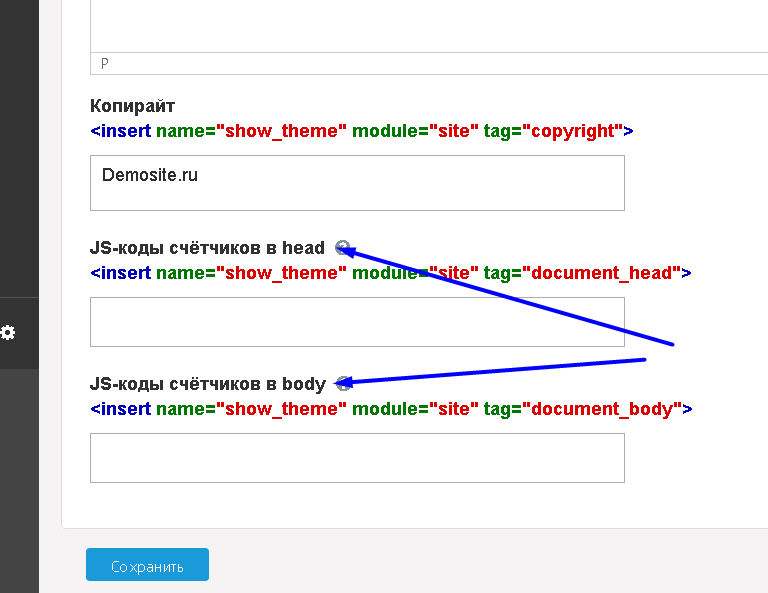768x593 pixels.
Task: Click the P element path in editor status bar
Action: click(x=105, y=64)
